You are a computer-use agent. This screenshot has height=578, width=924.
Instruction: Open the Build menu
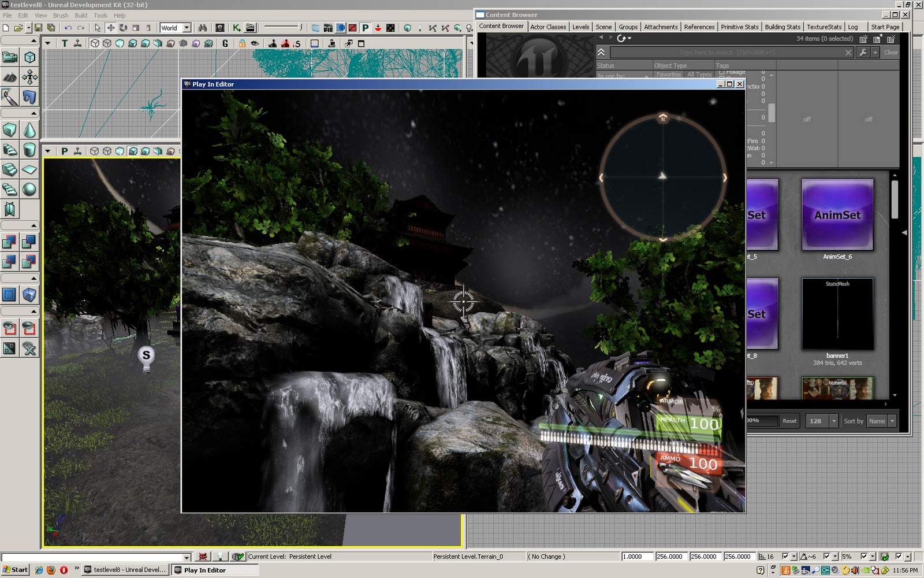pyautogui.click(x=81, y=16)
